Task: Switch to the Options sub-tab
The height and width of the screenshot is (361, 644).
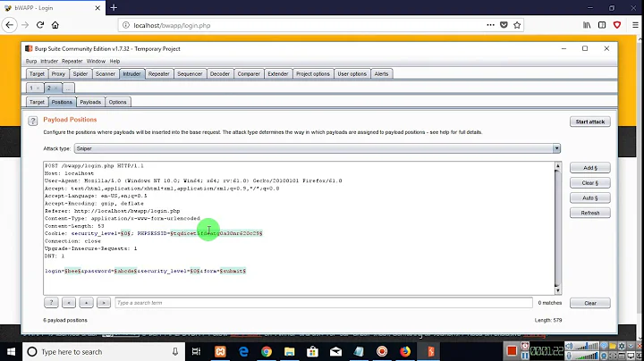Action: tap(117, 102)
